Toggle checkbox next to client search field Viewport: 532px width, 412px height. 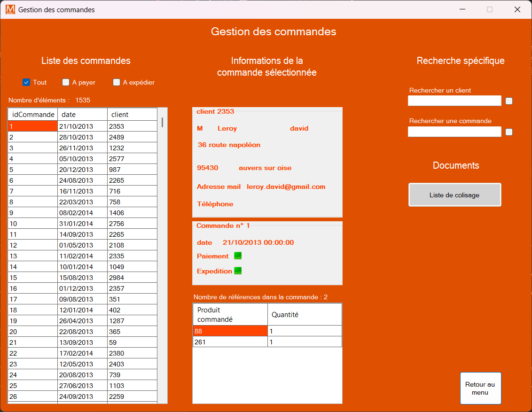point(509,101)
